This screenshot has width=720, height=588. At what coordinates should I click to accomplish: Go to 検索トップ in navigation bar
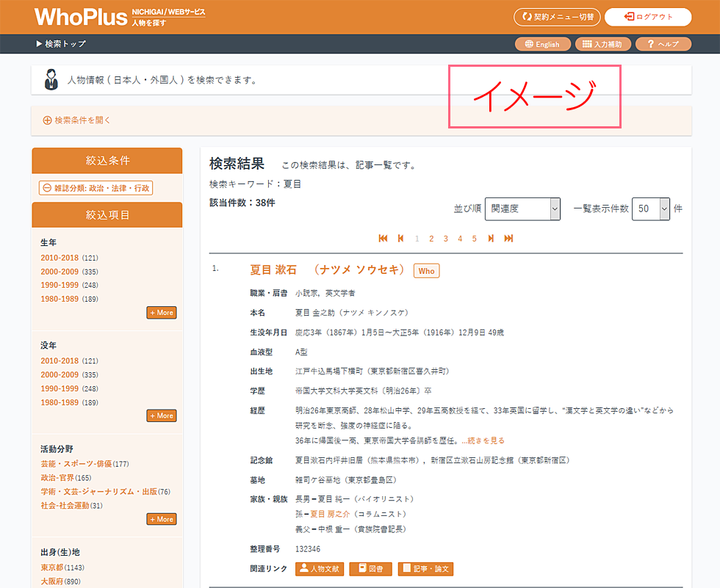[61, 44]
